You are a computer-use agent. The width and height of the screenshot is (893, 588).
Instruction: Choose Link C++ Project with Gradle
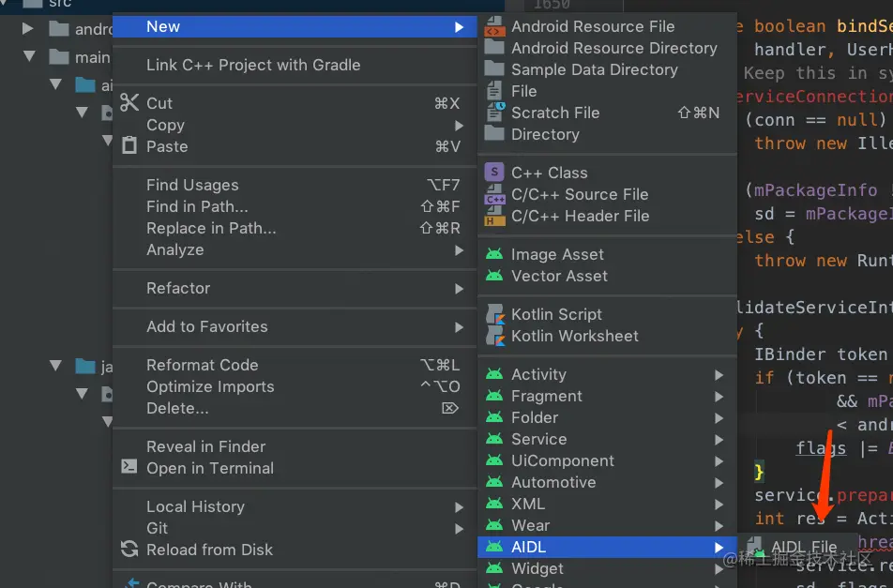[295, 65]
